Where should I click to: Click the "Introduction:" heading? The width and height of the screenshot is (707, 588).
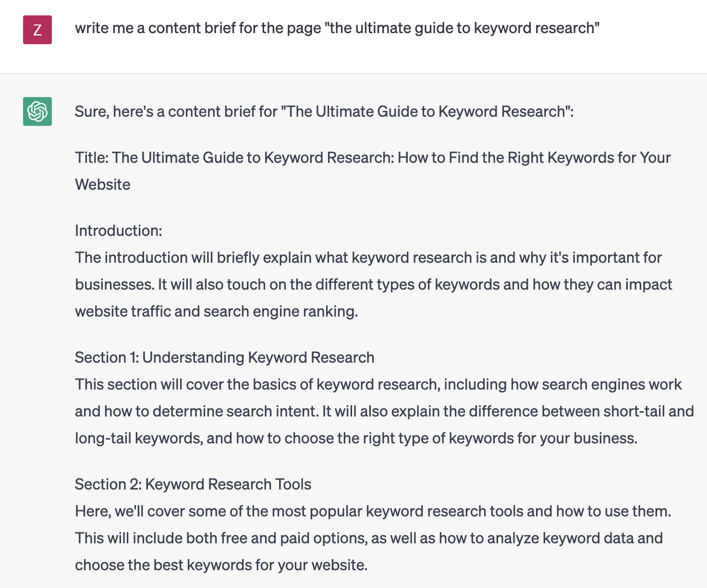(x=119, y=231)
